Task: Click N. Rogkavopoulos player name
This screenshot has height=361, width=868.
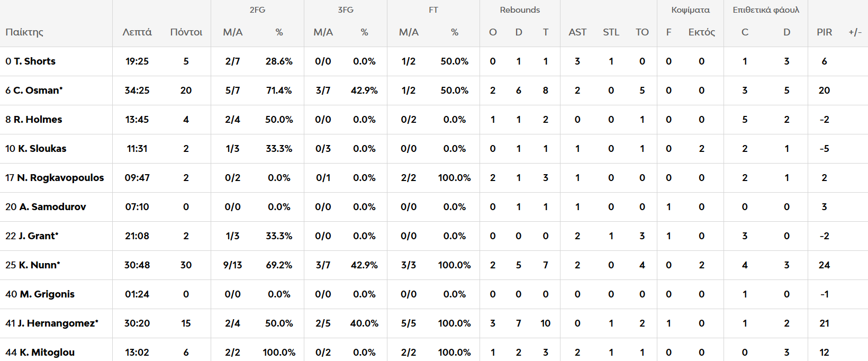Action: point(60,178)
